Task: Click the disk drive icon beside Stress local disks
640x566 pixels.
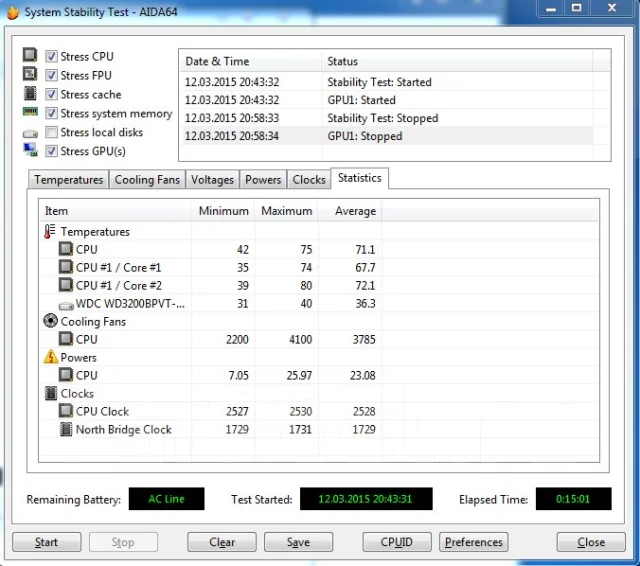Action: click(x=30, y=133)
